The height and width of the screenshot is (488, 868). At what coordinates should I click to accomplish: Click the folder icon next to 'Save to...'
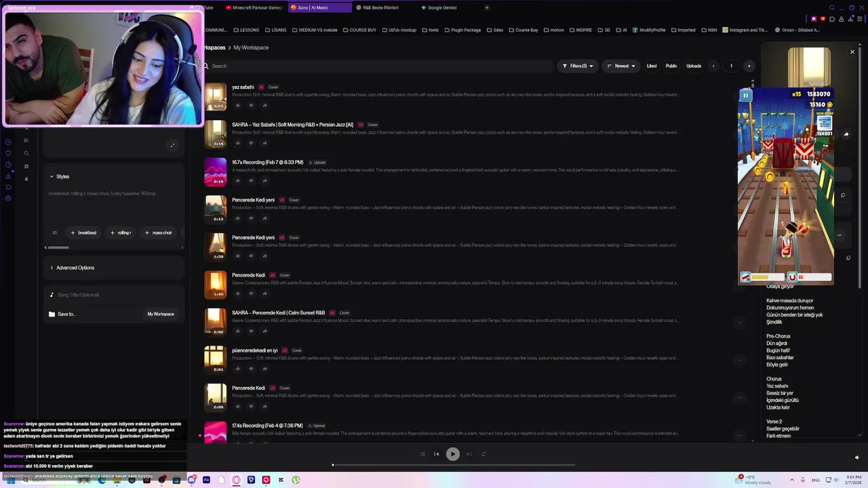pos(52,314)
